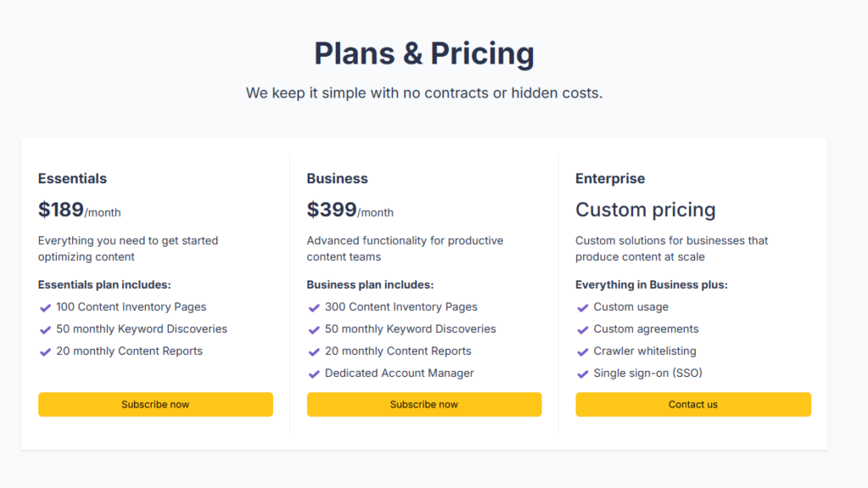This screenshot has width=868, height=488.
Task: Click checkmark beside Custom usage
Action: [x=582, y=308]
